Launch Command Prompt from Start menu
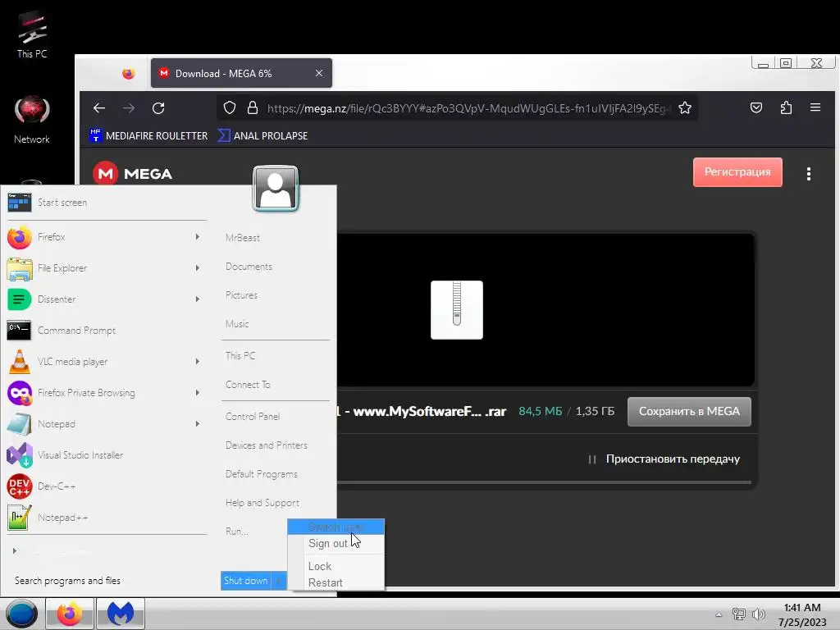The height and width of the screenshot is (630, 840). coord(106,331)
